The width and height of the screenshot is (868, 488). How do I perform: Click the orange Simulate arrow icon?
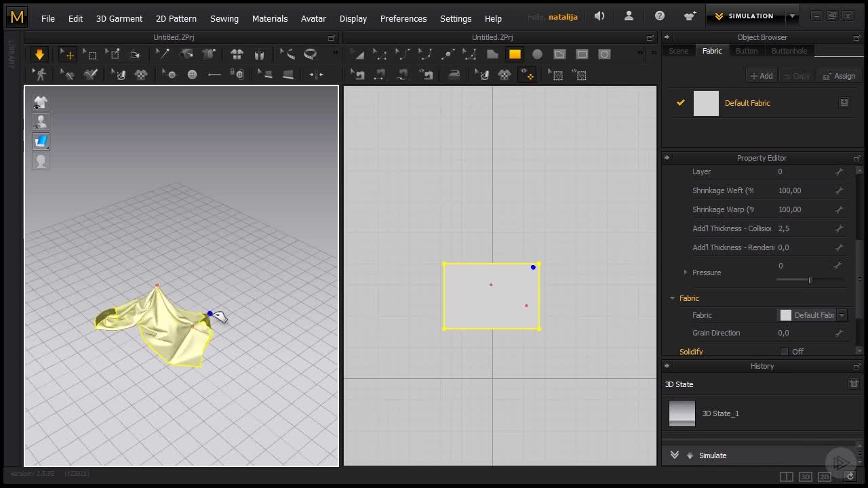click(39, 54)
